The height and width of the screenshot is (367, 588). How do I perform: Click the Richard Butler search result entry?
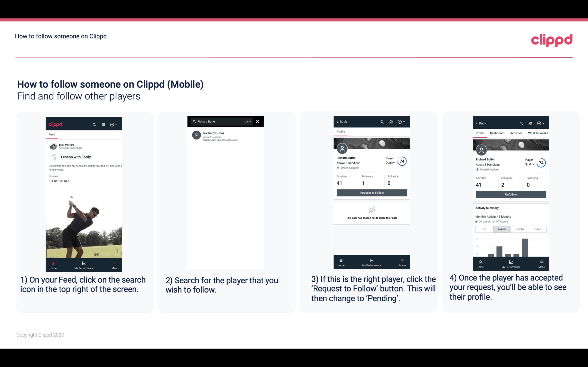(227, 136)
